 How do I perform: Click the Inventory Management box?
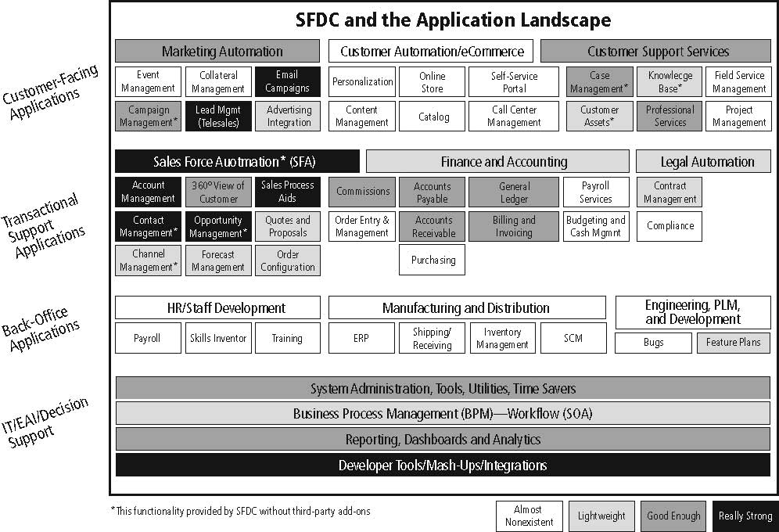502,338
